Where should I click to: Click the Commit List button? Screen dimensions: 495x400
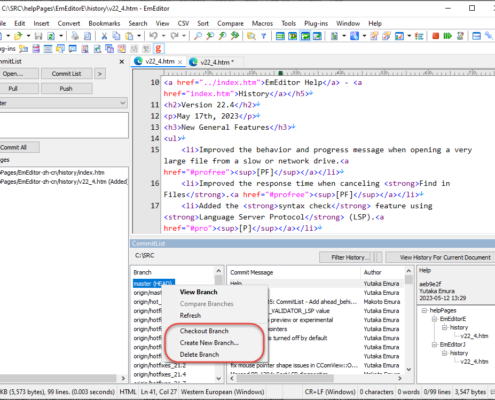point(66,74)
